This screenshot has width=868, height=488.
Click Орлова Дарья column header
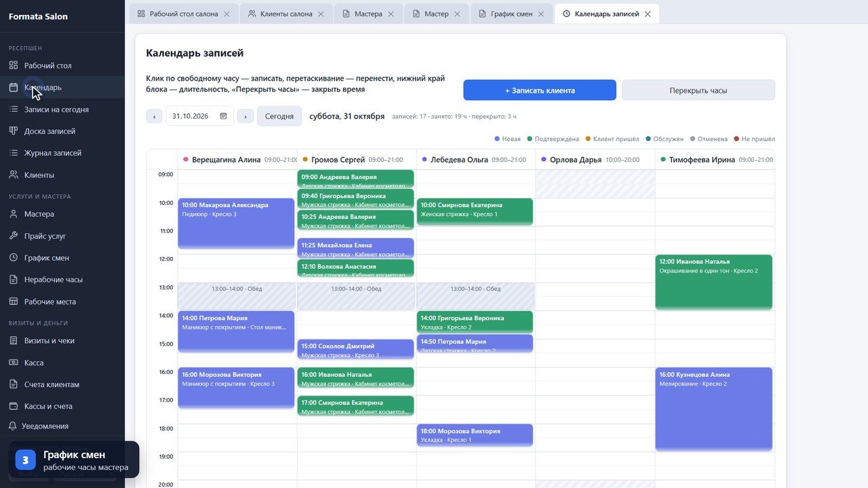[595, 159]
